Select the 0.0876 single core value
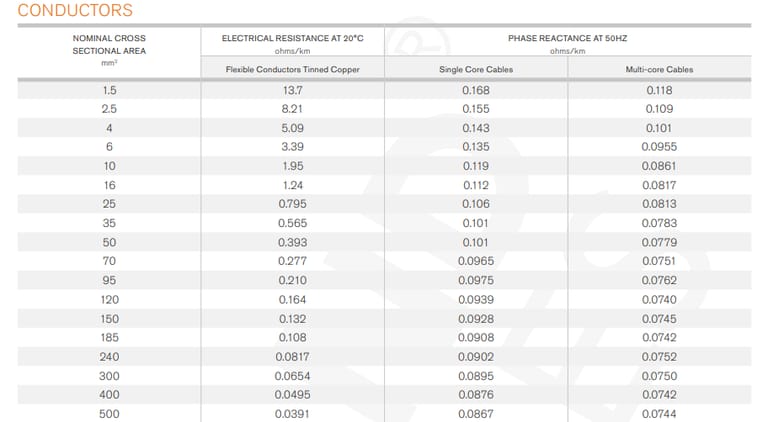This screenshot has height=422, width=768. coord(476,394)
